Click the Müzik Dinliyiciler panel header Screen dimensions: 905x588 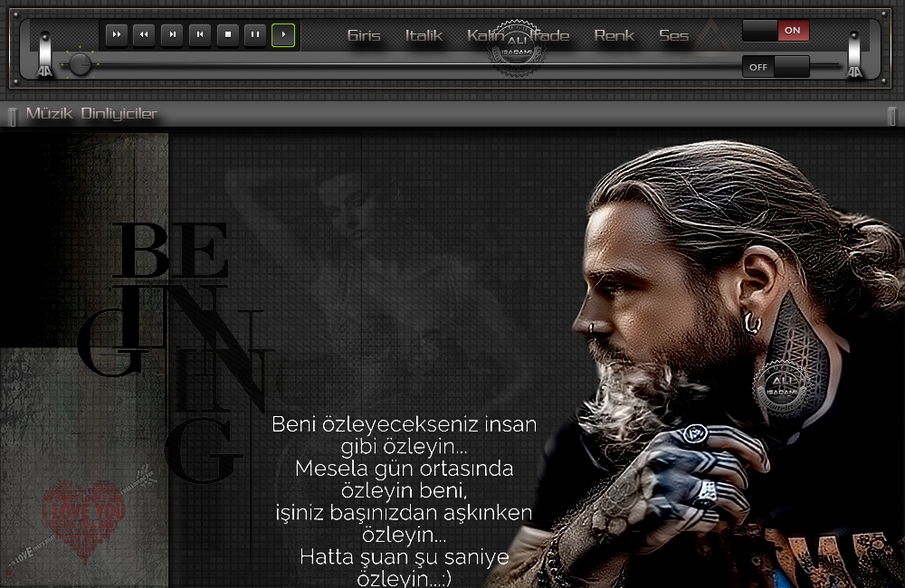click(x=91, y=114)
